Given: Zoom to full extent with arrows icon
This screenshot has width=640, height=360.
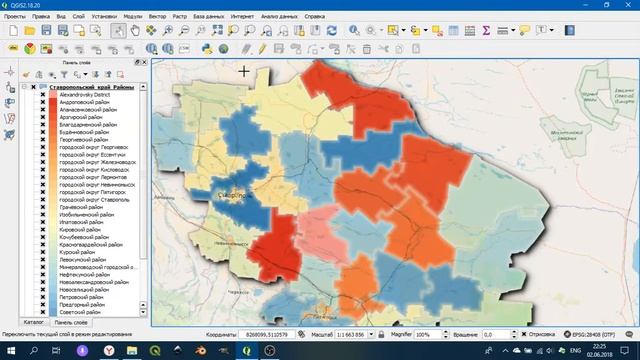Looking at the screenshot, I should click(x=217, y=31).
